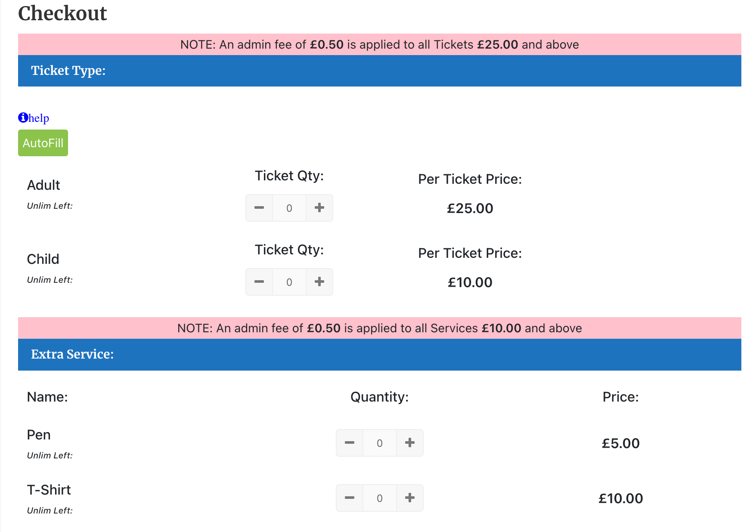Select the T-Shirt quantity input box
The height and width of the screenshot is (532, 756).
click(x=380, y=498)
